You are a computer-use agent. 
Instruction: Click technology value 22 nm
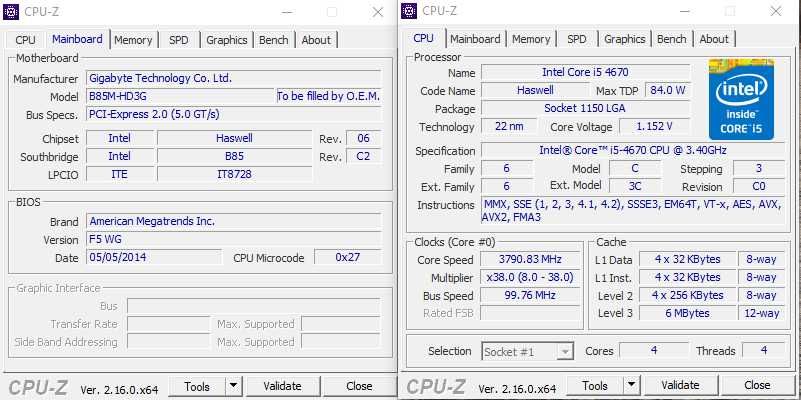pos(509,126)
